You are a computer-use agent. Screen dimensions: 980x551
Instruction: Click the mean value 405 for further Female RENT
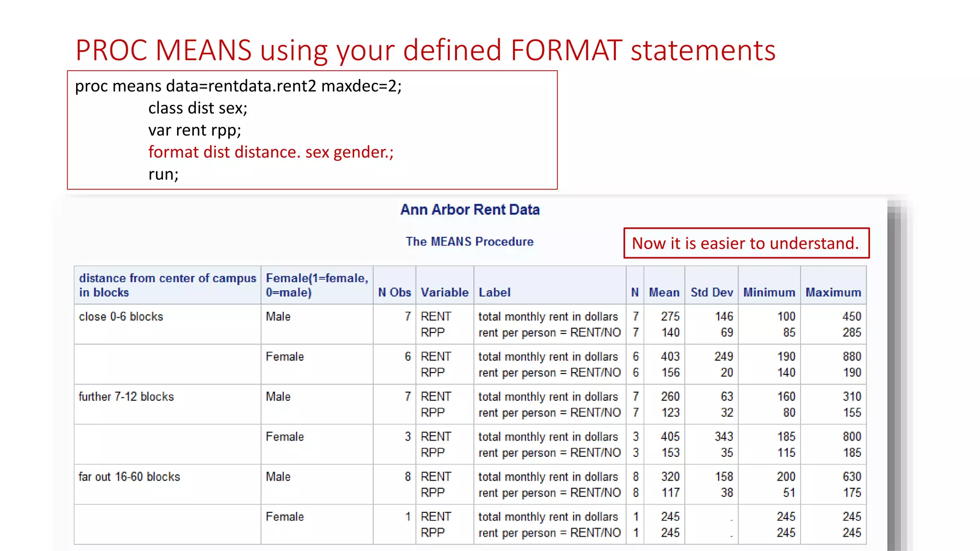(670, 437)
